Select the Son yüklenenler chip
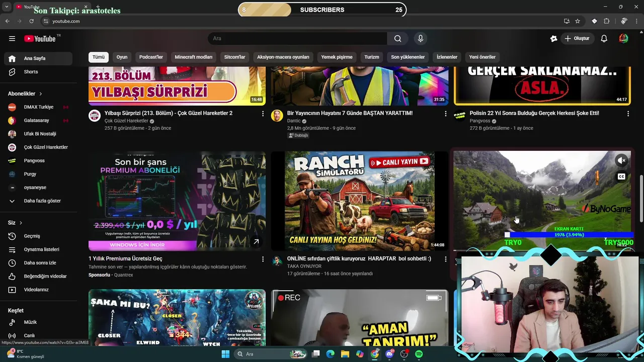This screenshot has height=362, width=644. (x=408, y=57)
